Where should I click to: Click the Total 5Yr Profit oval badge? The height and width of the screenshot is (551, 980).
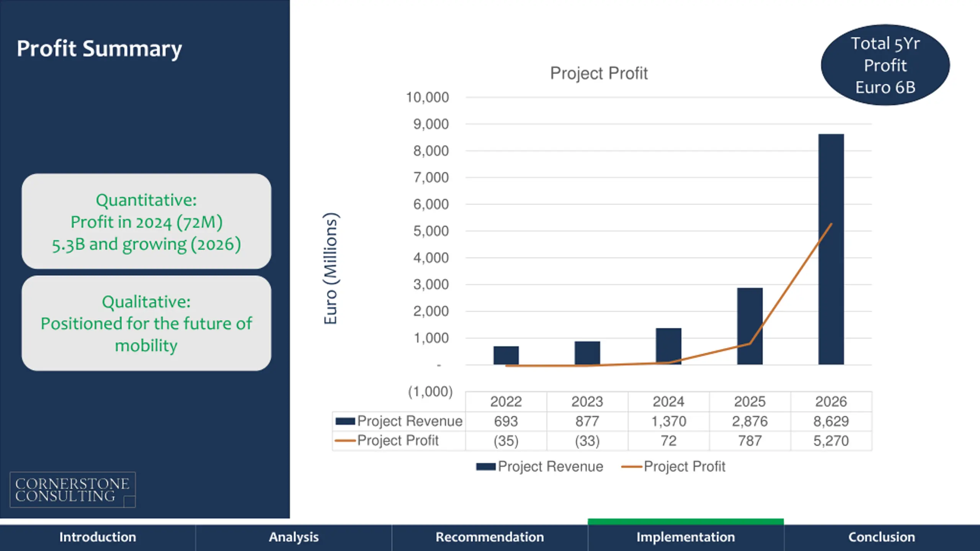coord(885,65)
